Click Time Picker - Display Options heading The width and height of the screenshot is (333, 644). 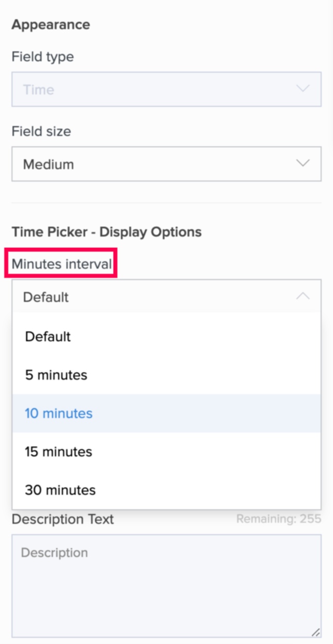pyautogui.click(x=106, y=232)
